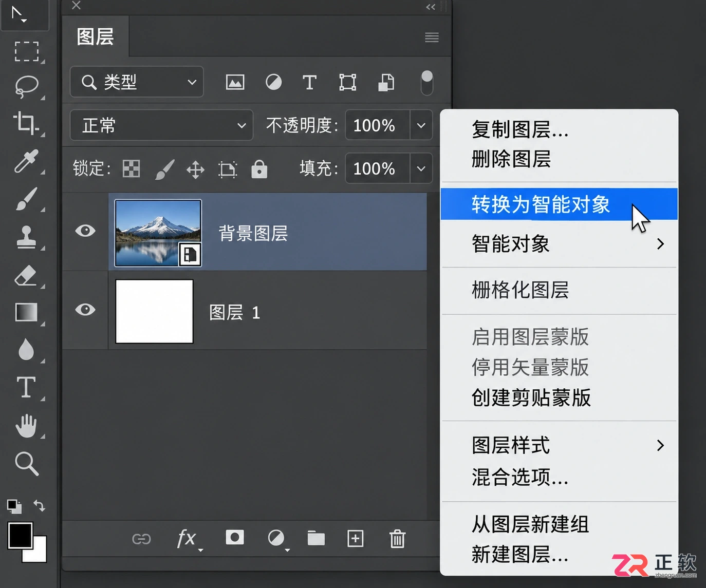Click the 不透明度 100% value field
The width and height of the screenshot is (706, 588).
click(x=378, y=125)
